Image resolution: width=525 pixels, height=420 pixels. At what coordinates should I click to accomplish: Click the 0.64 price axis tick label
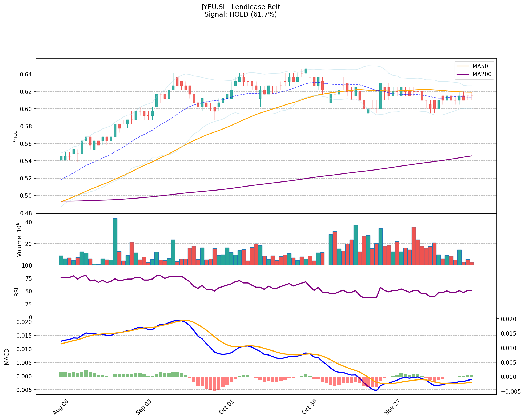(x=26, y=74)
